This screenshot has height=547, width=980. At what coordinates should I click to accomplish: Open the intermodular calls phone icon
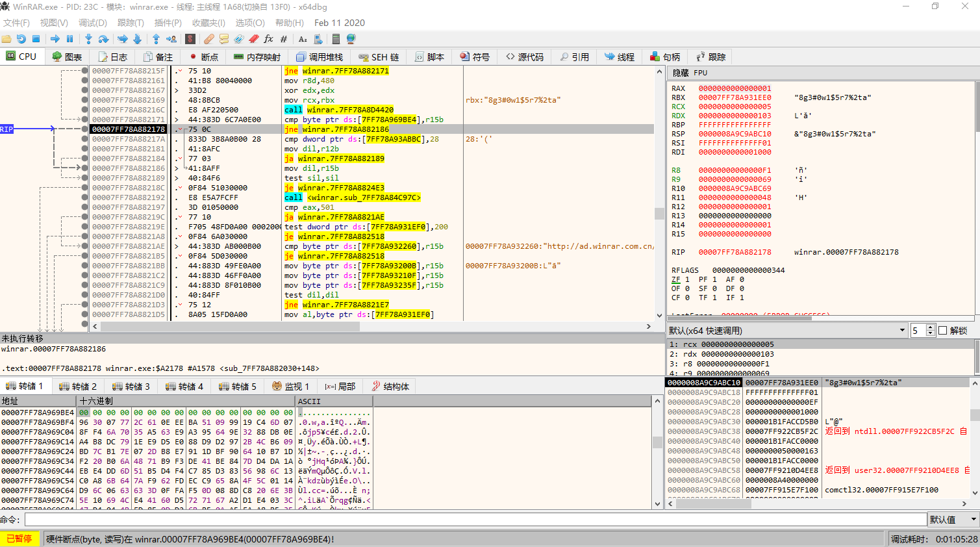pyautogui.click(x=318, y=39)
